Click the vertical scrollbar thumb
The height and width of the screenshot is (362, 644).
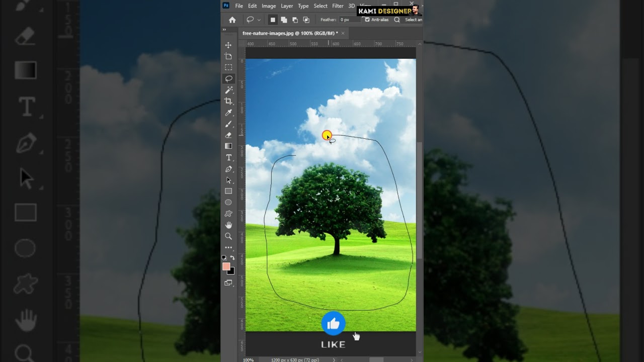(x=420, y=201)
